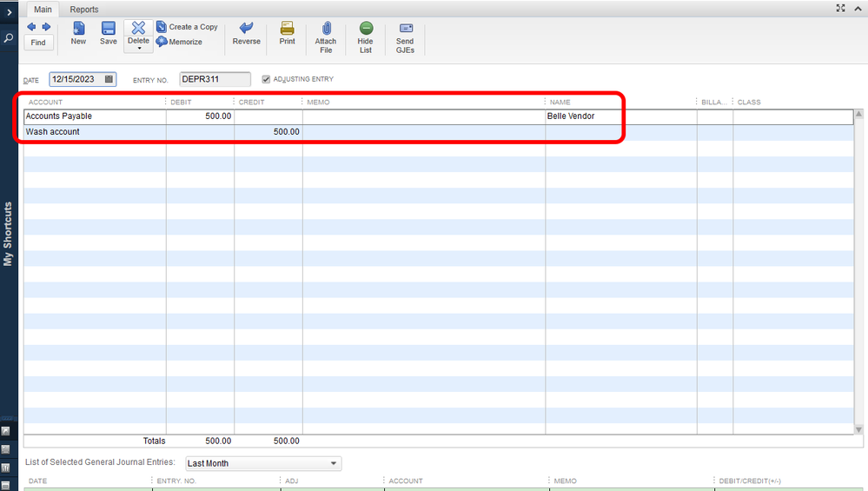Switch to the Reports tab
The image size is (868, 491).
84,10
